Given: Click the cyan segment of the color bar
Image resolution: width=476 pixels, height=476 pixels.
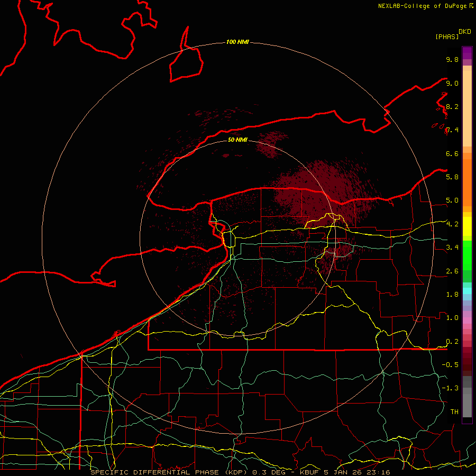Looking at the screenshot, I should (467, 290).
